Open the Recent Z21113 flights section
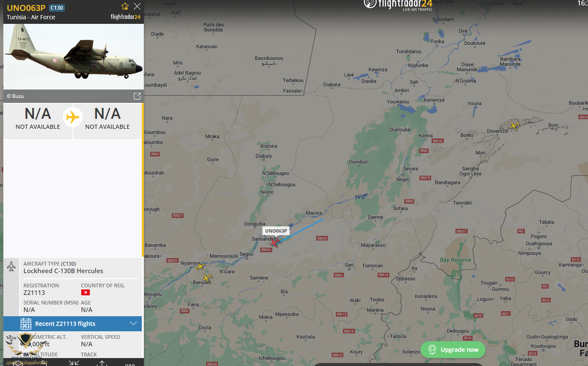Image resolution: width=588 pixels, height=366 pixels. [x=73, y=324]
